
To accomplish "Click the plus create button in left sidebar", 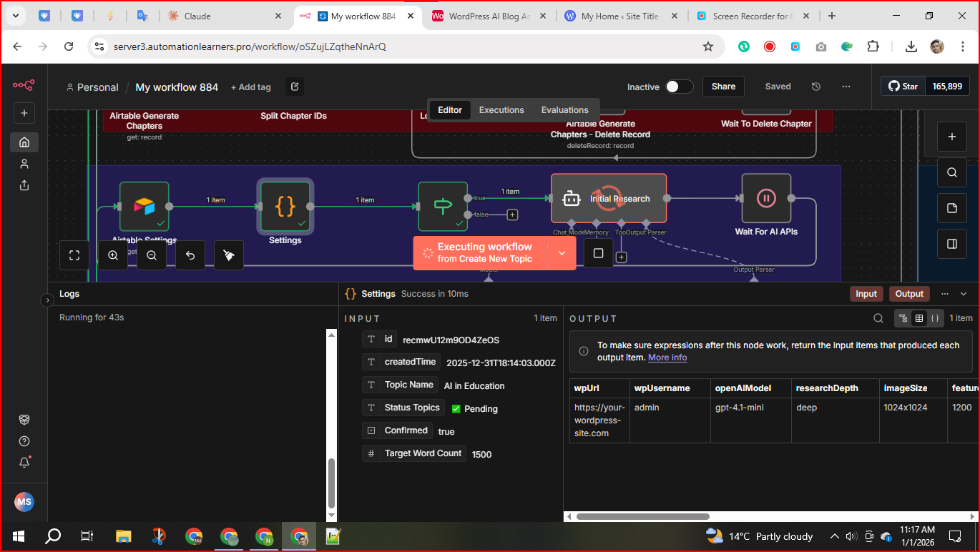I will coord(24,113).
